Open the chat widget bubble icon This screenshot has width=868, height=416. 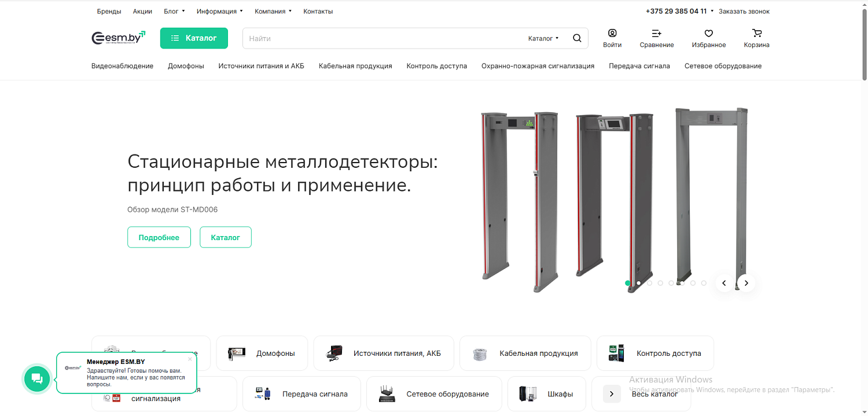click(x=36, y=379)
